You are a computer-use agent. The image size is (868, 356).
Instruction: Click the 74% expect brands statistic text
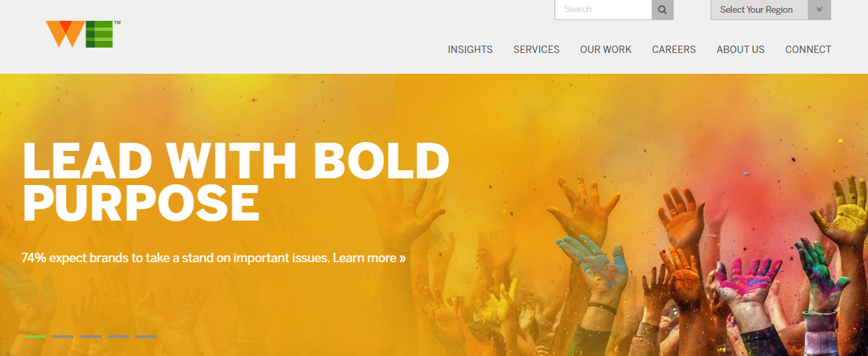175,257
